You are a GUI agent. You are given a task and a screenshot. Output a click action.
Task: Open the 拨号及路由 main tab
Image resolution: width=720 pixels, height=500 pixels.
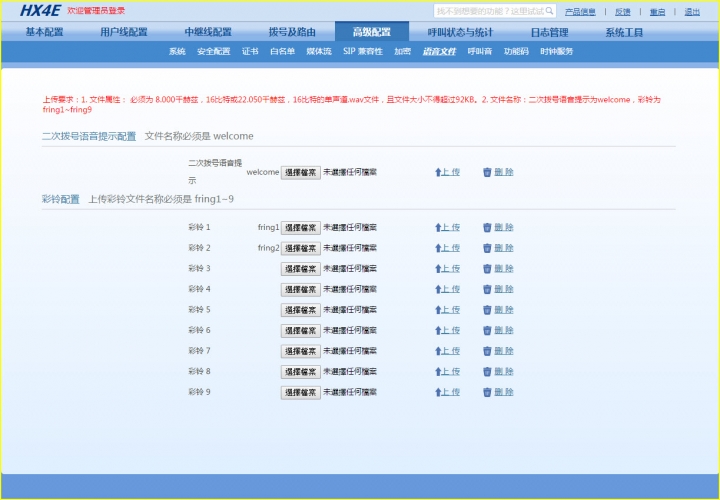292,32
